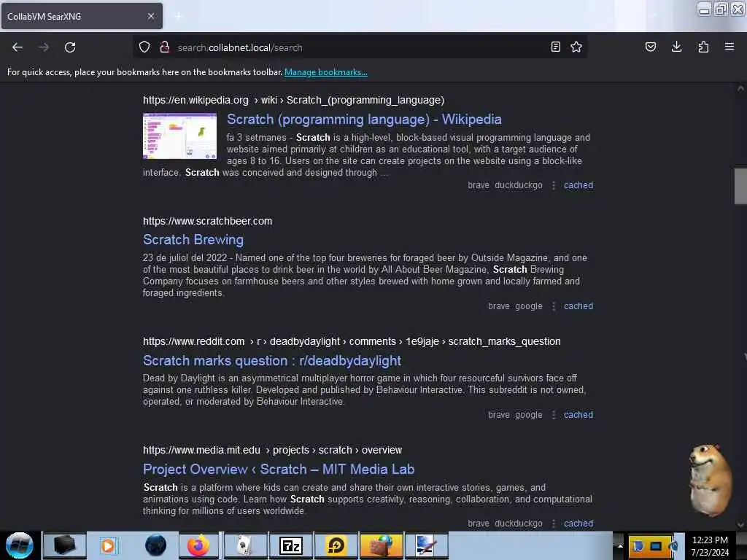The image size is (747, 560).
Task: Open Scratch (programming language) - Wikipedia result
Action: coord(364,119)
